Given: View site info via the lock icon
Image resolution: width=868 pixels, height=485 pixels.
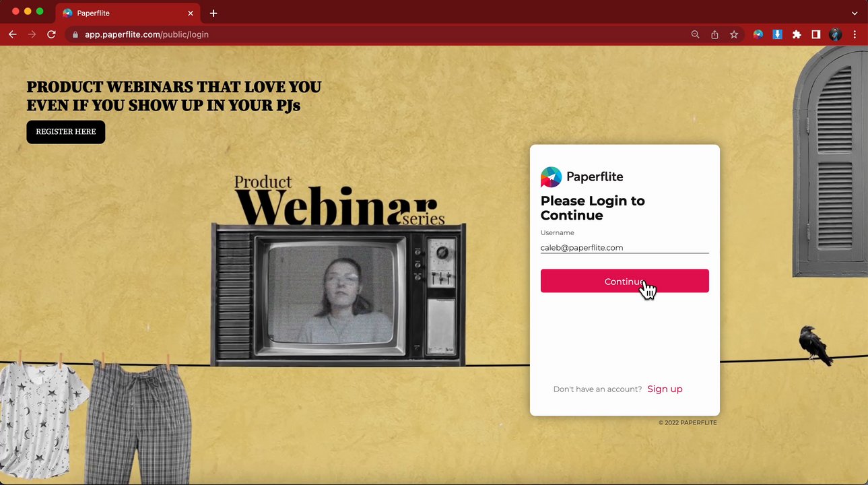Looking at the screenshot, I should 75,34.
